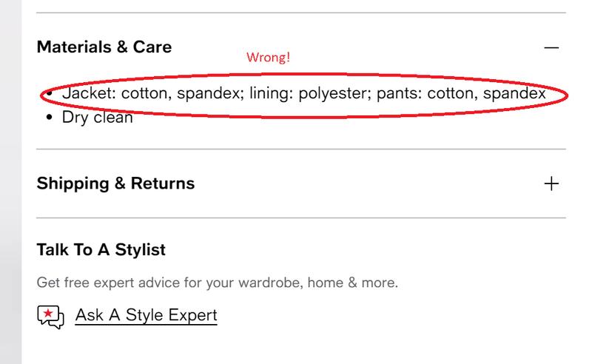Click the gray image strip on the left
Viewport: 592px width, 364px height.
(10, 222)
